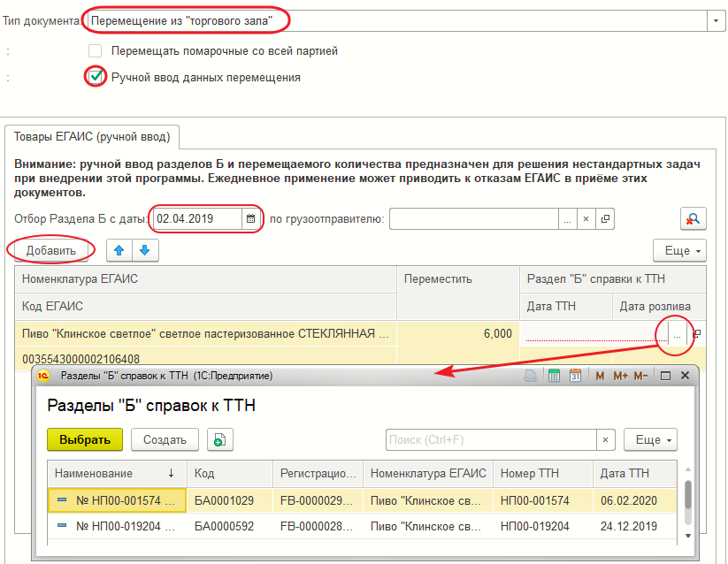Open the 'Еще' menu in the Разделы Б dialog
This screenshot has height=564, width=728.
point(650,439)
